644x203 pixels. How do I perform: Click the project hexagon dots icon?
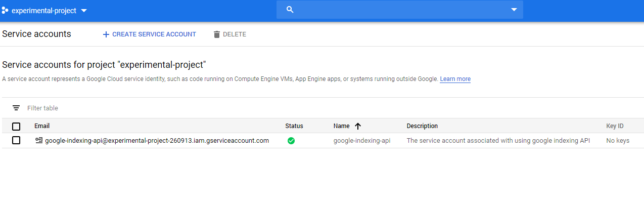(5, 10)
